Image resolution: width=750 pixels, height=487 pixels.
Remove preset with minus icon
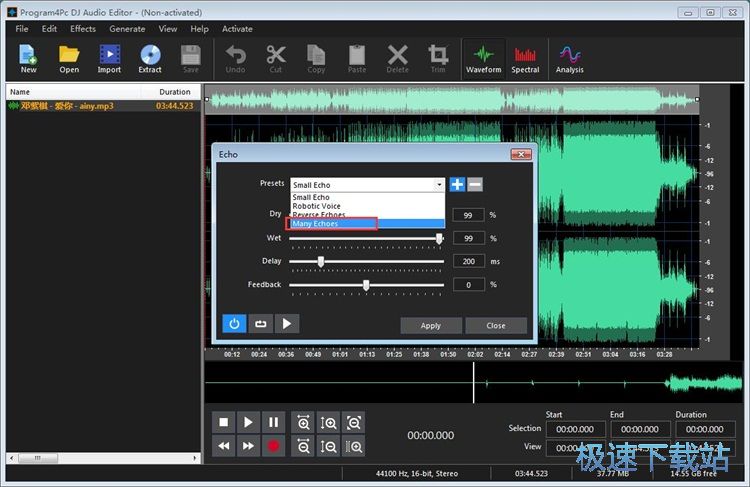pos(475,184)
